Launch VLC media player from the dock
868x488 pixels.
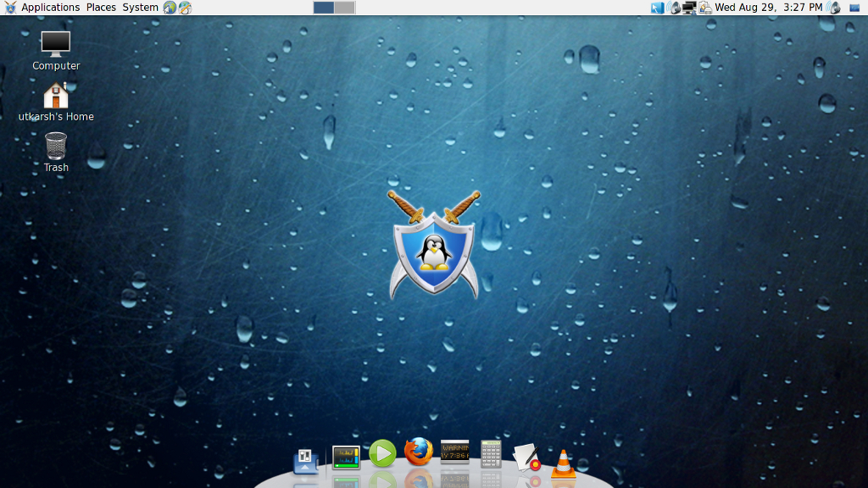pyautogui.click(x=563, y=463)
